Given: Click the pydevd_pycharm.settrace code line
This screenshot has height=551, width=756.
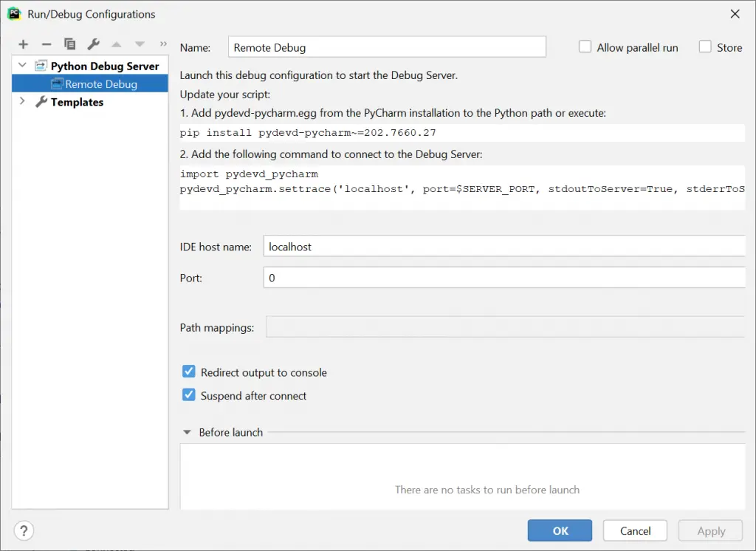Looking at the screenshot, I should tap(462, 189).
